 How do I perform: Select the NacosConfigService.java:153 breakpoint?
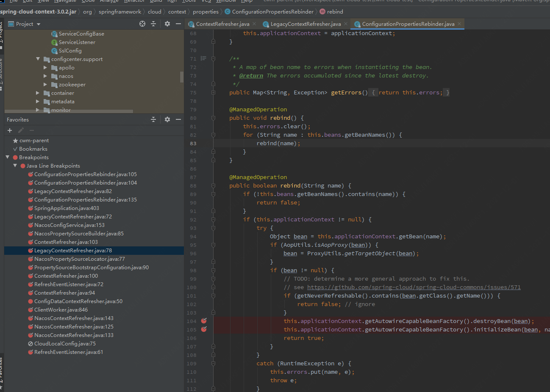69,225
